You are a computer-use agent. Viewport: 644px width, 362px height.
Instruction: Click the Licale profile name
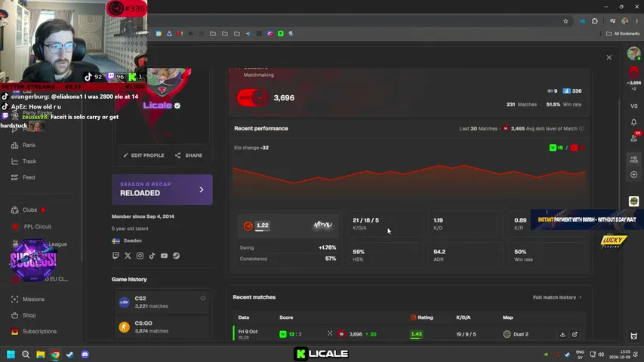click(x=157, y=106)
